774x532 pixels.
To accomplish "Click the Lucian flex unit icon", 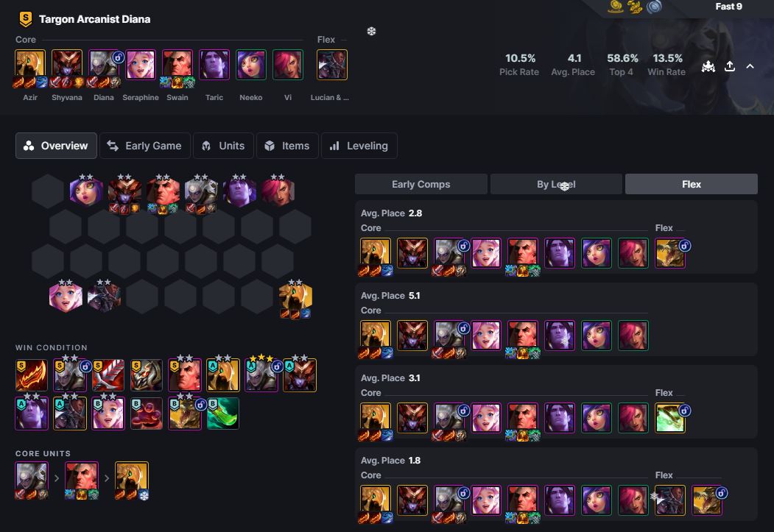I will [331, 65].
